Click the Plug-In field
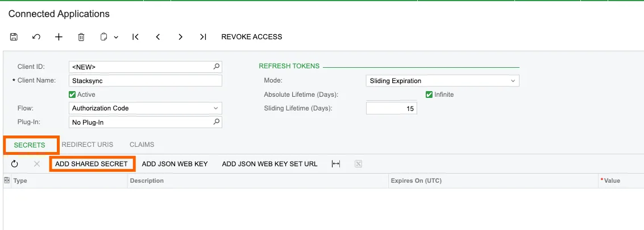The image size is (644, 230). click(146, 122)
